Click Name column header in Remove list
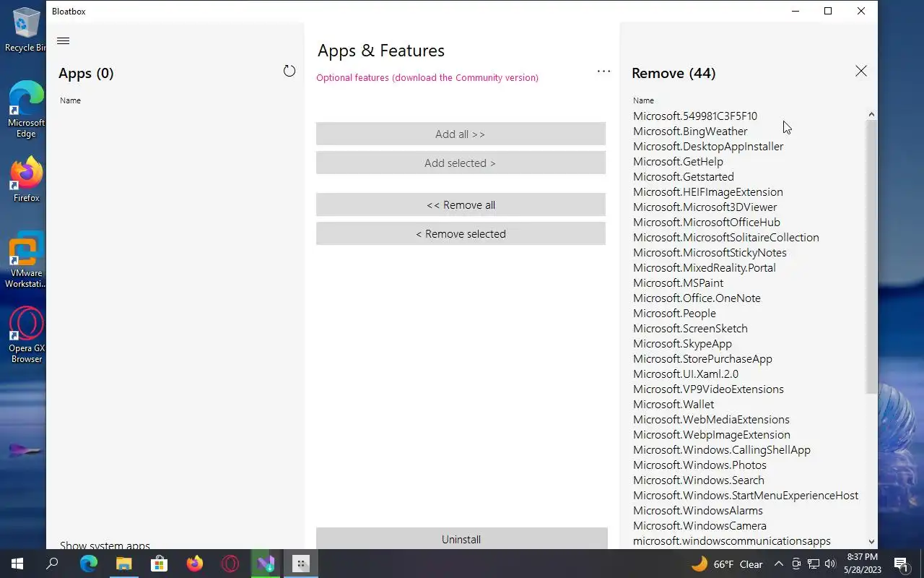Viewport: 924px width, 578px height. tap(643, 100)
